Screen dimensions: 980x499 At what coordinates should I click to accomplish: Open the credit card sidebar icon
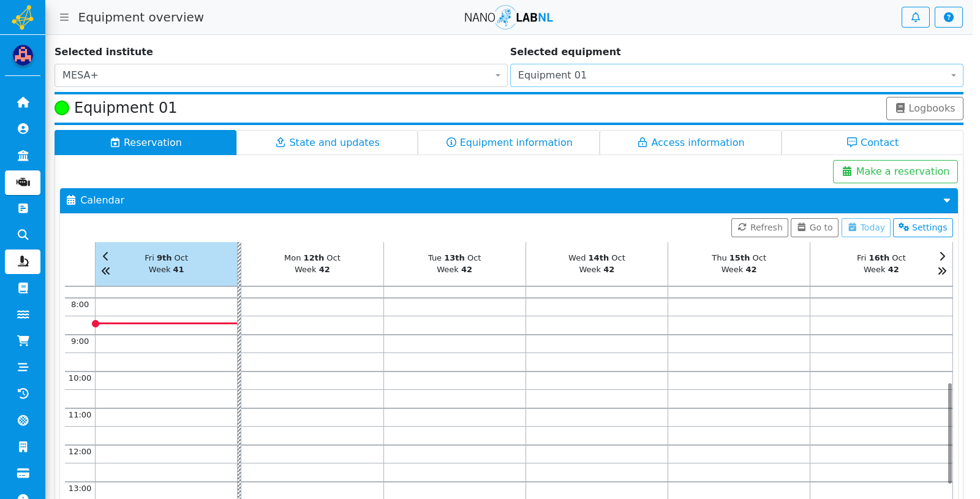point(23,473)
